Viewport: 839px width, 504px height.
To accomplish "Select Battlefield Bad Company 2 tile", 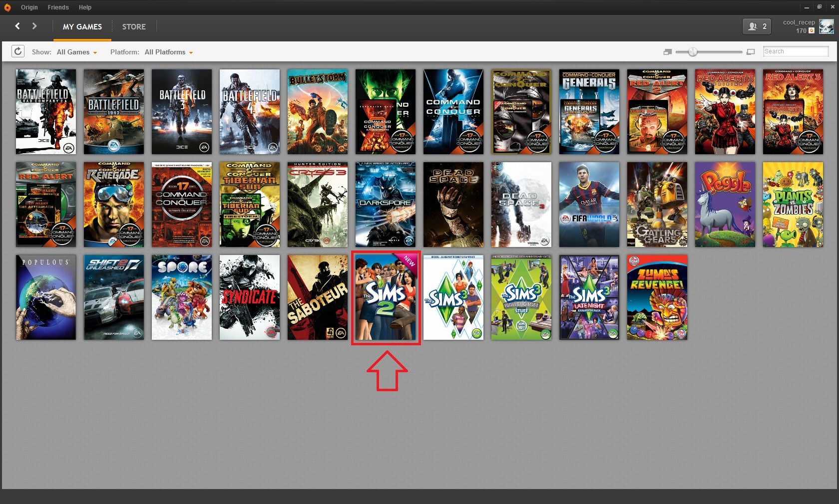I will (46, 112).
